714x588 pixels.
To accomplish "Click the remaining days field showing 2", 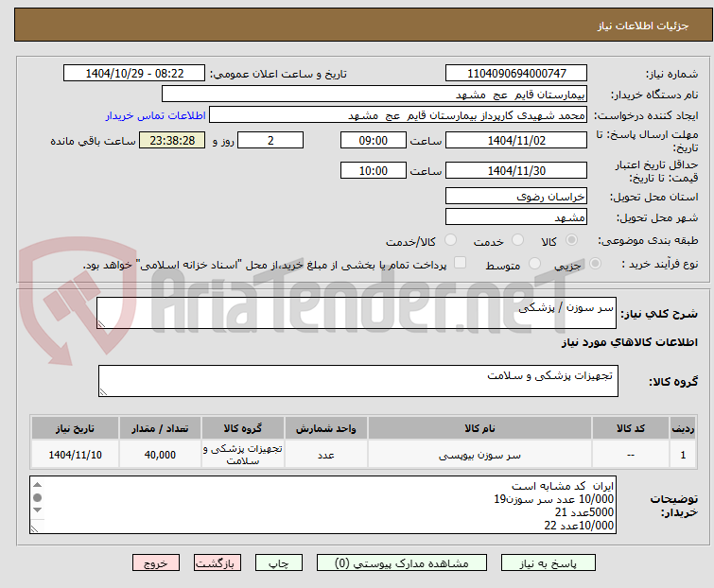I will click(270, 140).
